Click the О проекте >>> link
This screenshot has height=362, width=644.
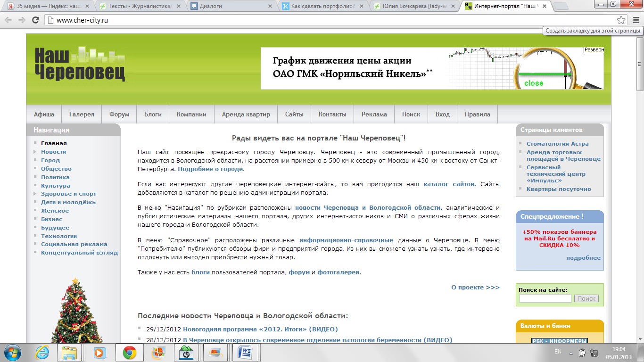click(x=475, y=287)
